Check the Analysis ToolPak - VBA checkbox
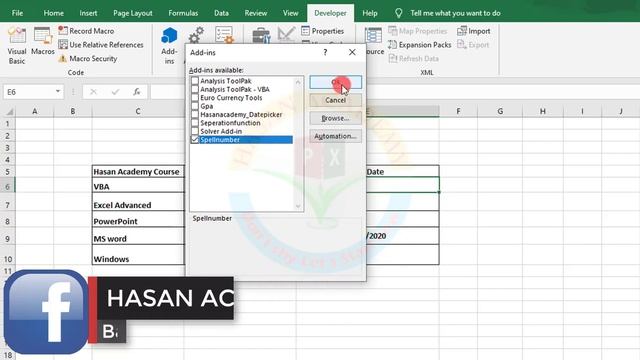640x360 pixels. click(x=195, y=89)
